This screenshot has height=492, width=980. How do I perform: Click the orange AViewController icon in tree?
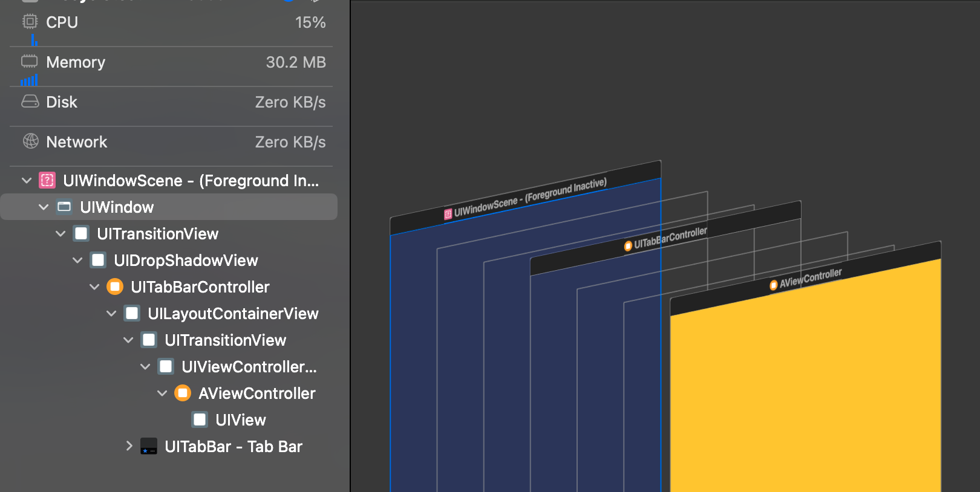point(183,393)
